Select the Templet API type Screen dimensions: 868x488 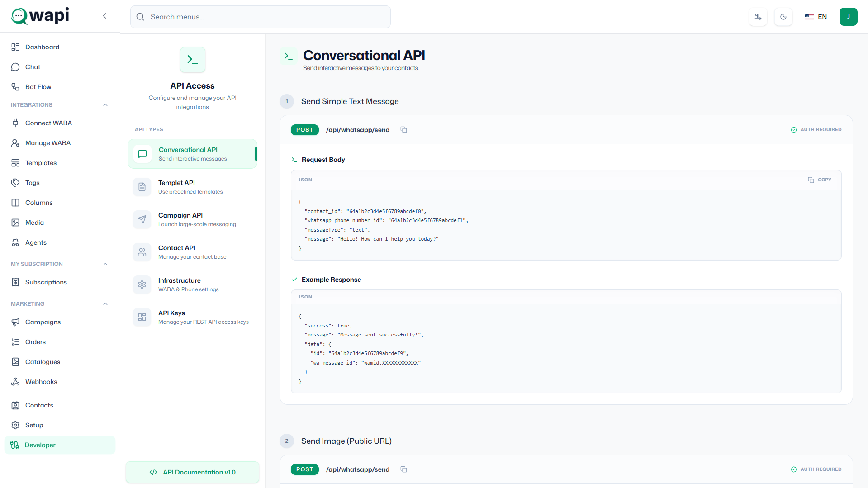tap(192, 187)
